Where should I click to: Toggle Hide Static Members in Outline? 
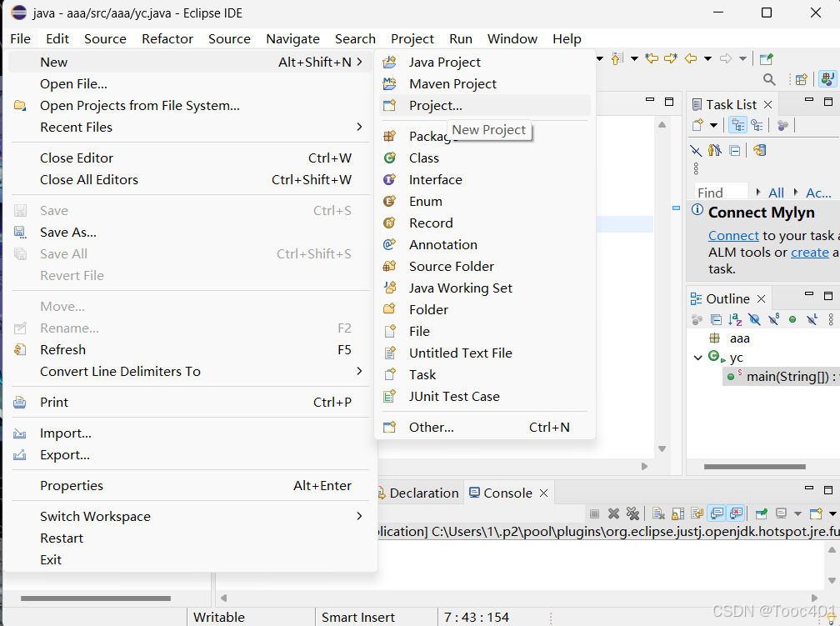click(x=773, y=320)
